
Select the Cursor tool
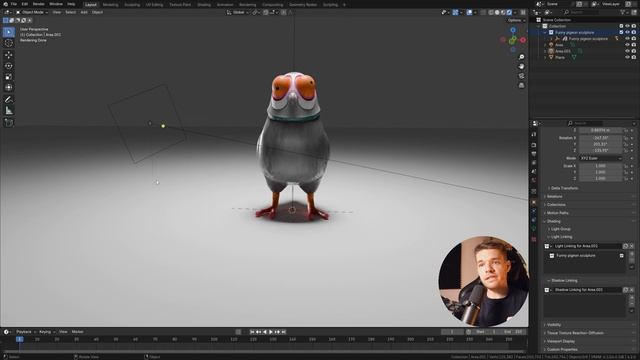(9, 43)
